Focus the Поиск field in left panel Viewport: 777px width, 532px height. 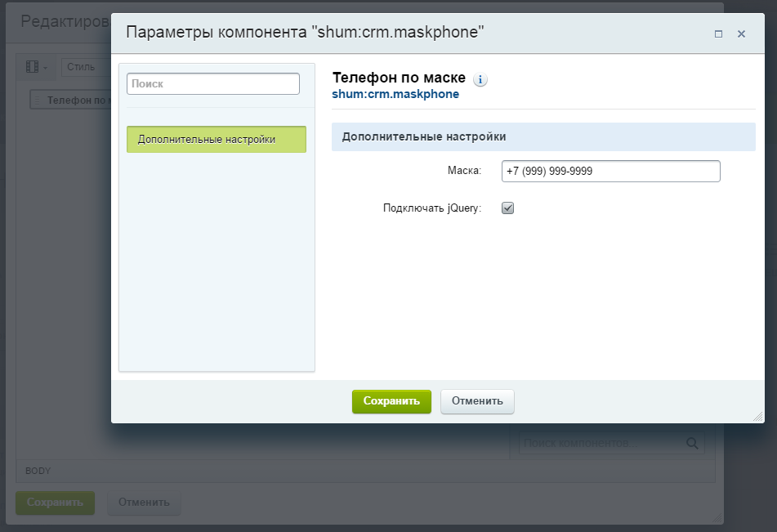[213, 83]
